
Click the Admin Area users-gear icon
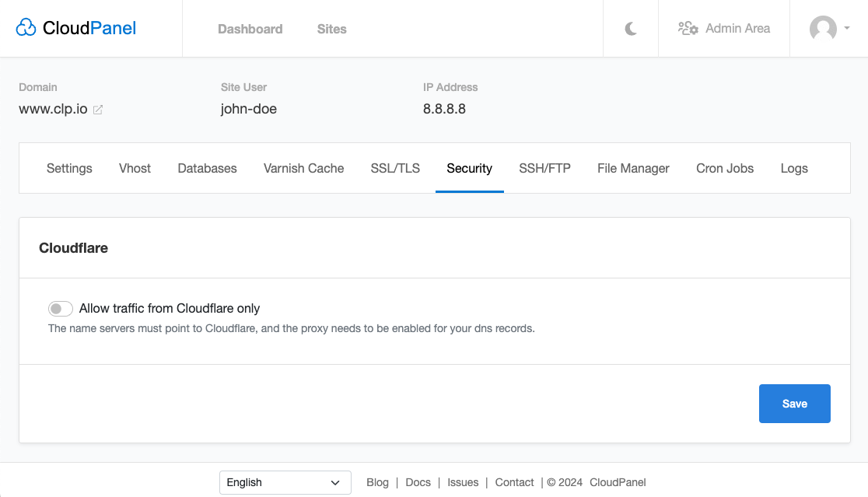pyautogui.click(x=688, y=28)
